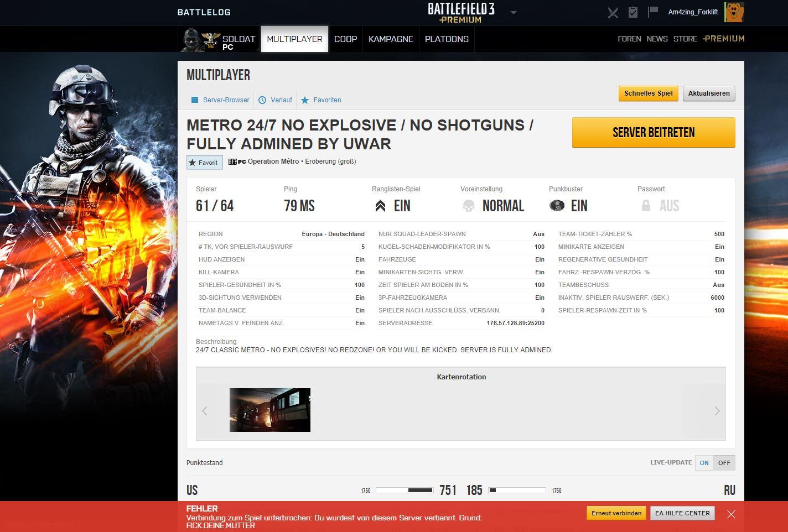Click the 79 MS ping value
This screenshot has height=532, width=788.
[x=299, y=206]
